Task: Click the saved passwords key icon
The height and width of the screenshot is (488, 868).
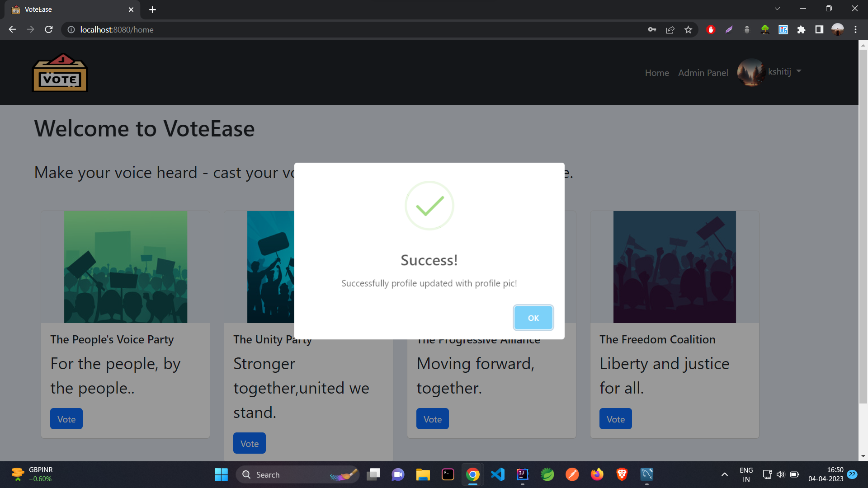Action: click(652, 30)
